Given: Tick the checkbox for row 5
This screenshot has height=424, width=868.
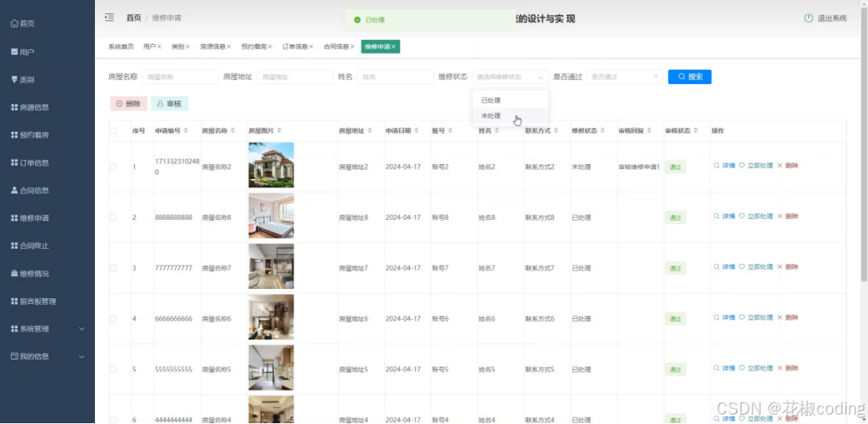Looking at the screenshot, I should point(113,369).
